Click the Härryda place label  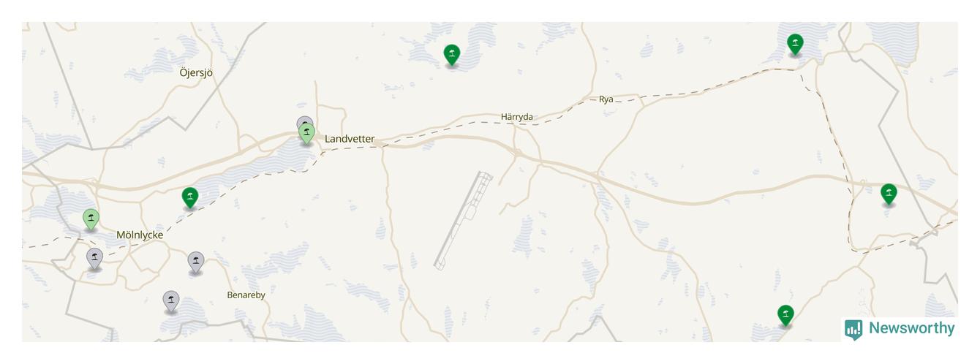pyautogui.click(x=517, y=117)
